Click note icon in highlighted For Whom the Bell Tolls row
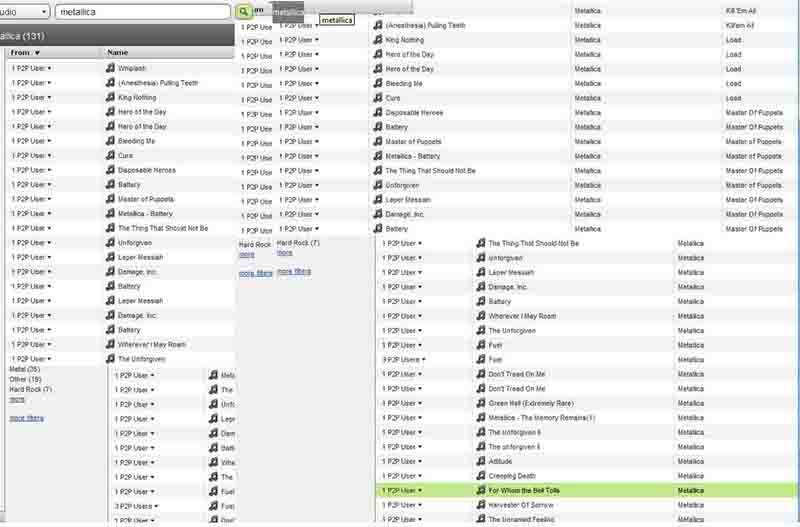The height and width of the screenshot is (527, 800). coord(481,490)
